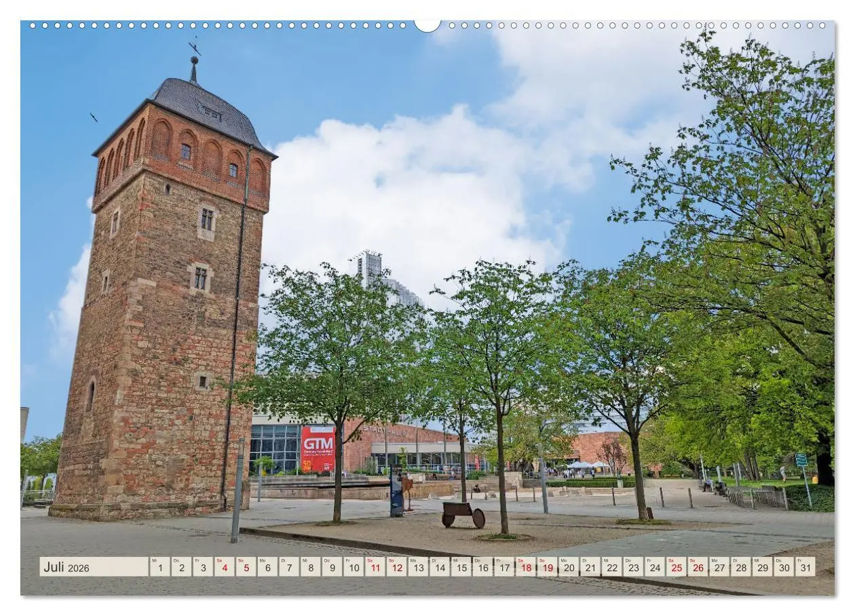Click the red GTM banner on the building
855x616 pixels.
318,448
